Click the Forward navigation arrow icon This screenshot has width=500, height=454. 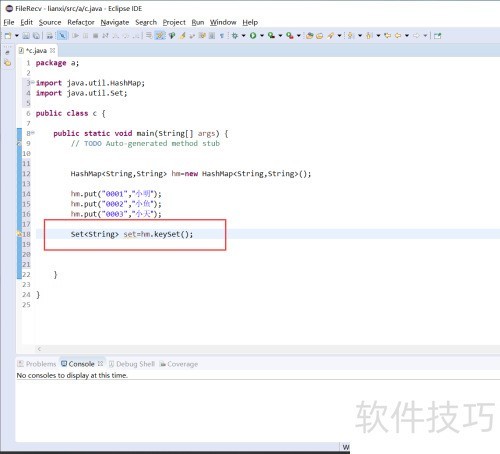pyautogui.click(x=416, y=36)
